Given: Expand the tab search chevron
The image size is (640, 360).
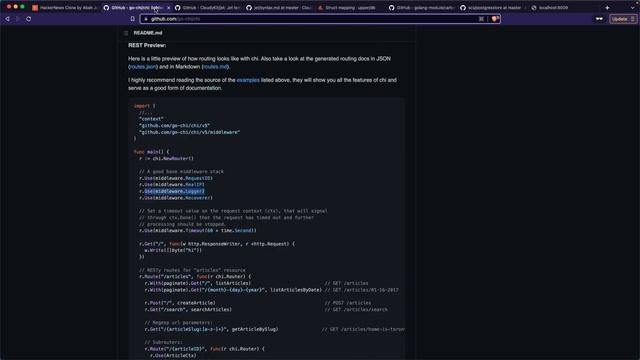Looking at the screenshot, I should pos(632,7).
